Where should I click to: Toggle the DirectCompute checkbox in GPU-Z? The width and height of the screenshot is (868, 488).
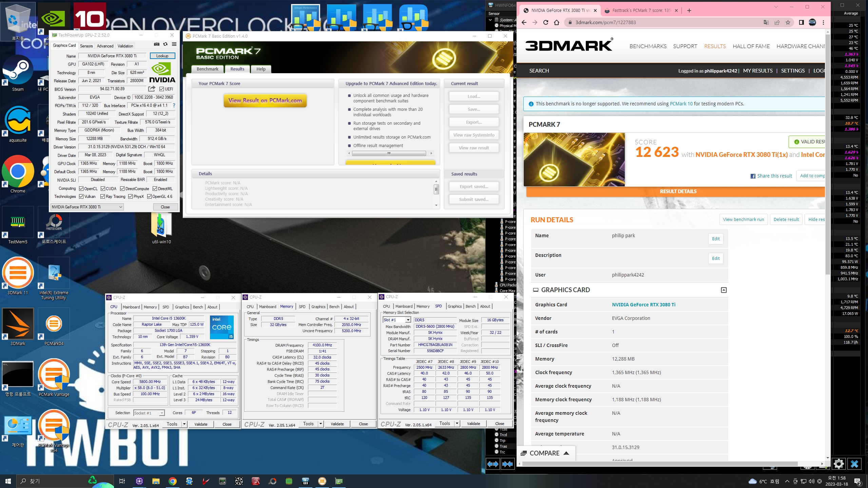click(x=122, y=189)
